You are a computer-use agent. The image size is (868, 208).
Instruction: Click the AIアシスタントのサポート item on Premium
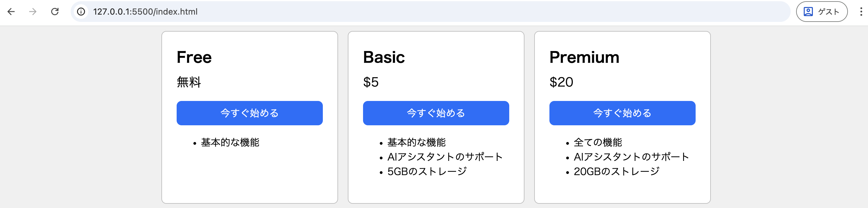631,157
